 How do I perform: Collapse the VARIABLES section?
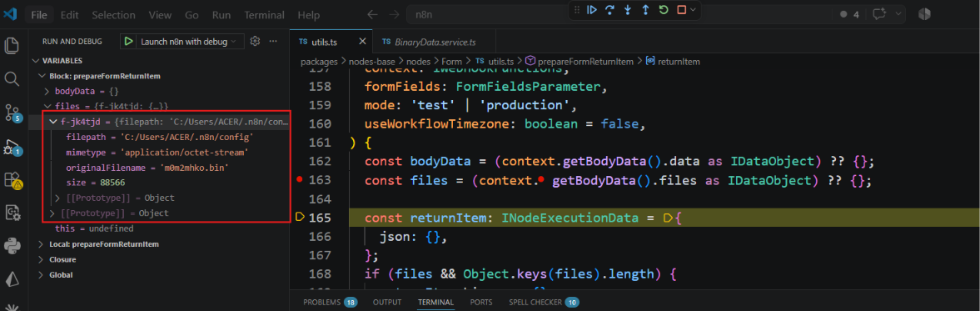click(35, 61)
